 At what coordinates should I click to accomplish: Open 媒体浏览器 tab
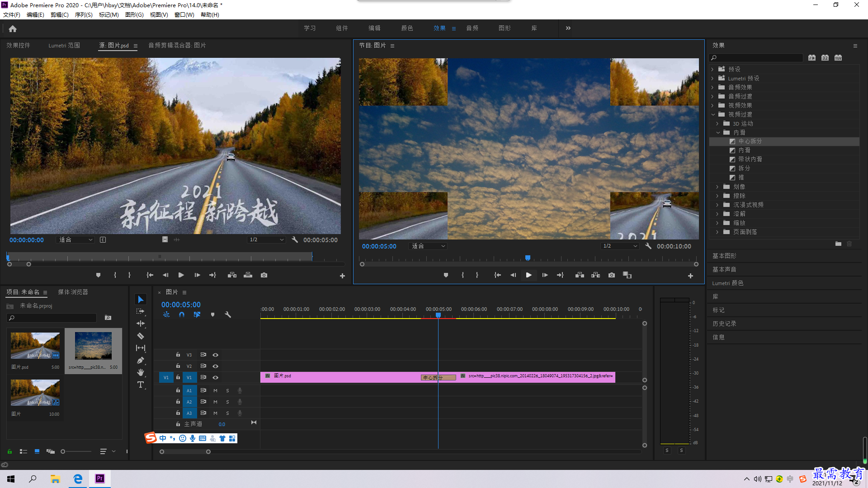click(73, 292)
